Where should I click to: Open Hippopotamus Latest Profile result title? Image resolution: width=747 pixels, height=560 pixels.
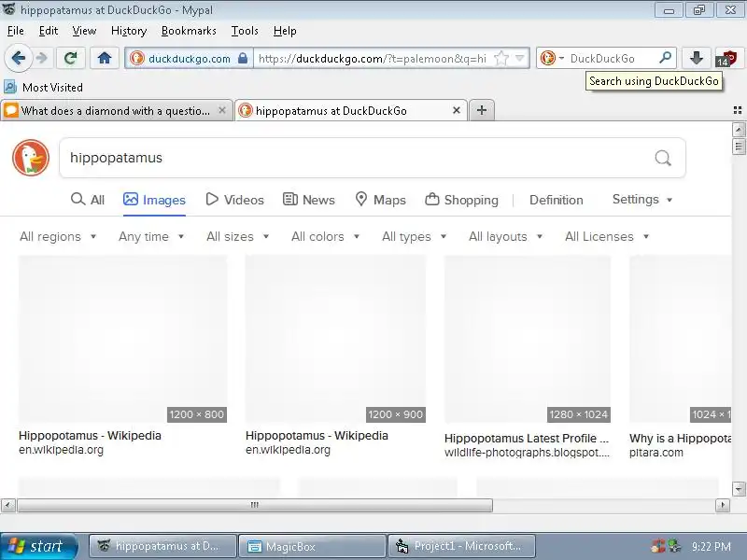527,438
